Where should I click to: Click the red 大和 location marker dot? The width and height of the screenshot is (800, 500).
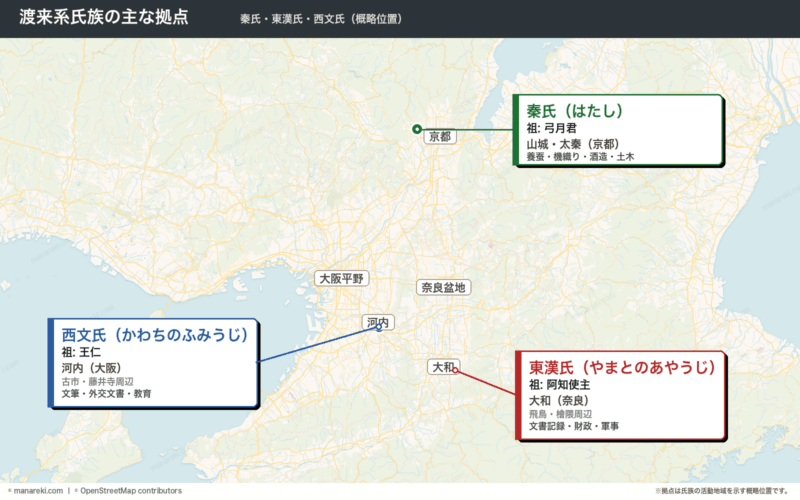point(456,370)
